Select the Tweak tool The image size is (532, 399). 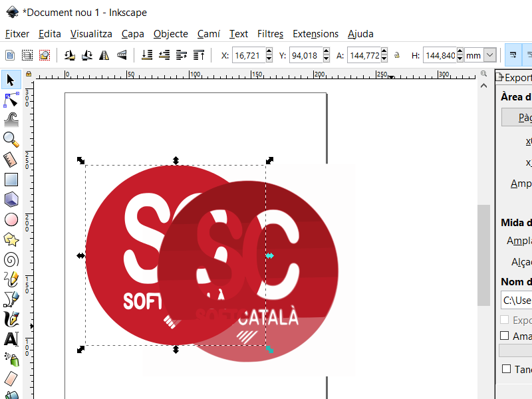[x=11, y=120]
